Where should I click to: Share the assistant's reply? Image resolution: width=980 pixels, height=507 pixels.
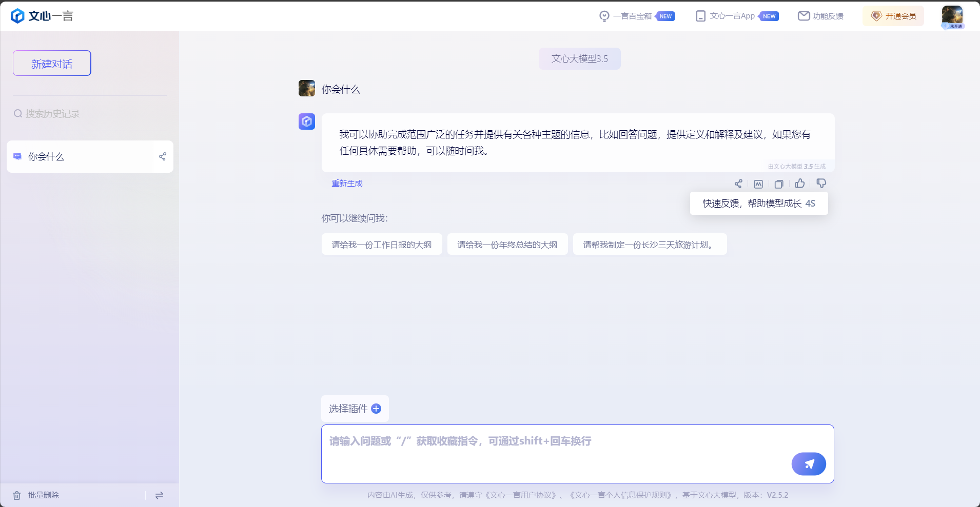(x=738, y=184)
